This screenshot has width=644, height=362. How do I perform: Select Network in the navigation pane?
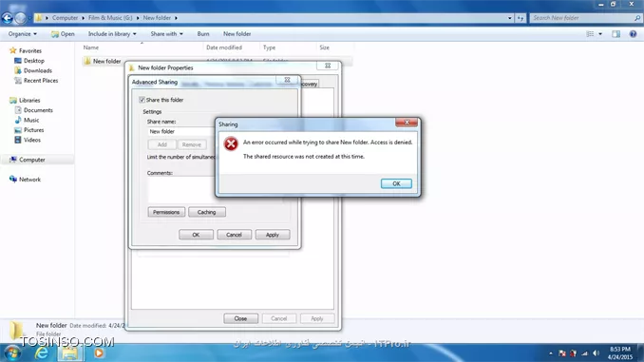point(29,180)
